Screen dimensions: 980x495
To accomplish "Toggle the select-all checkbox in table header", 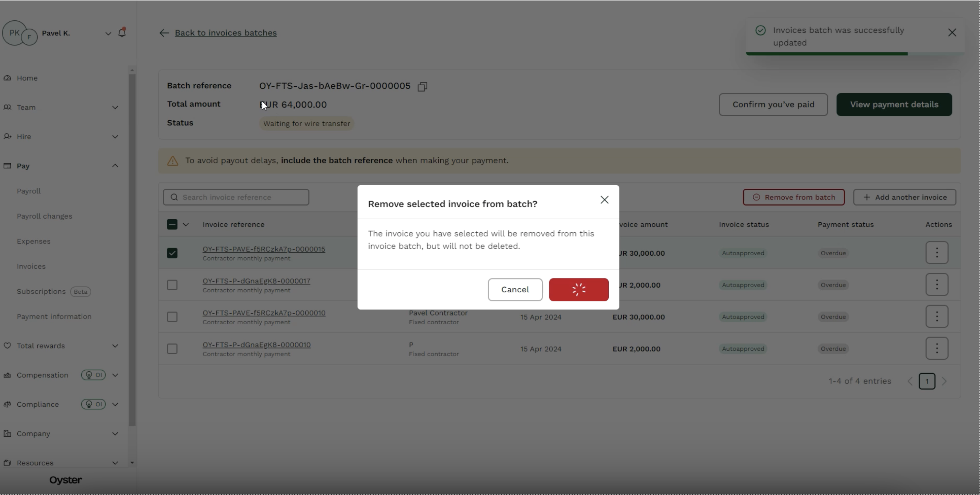I will pos(172,224).
